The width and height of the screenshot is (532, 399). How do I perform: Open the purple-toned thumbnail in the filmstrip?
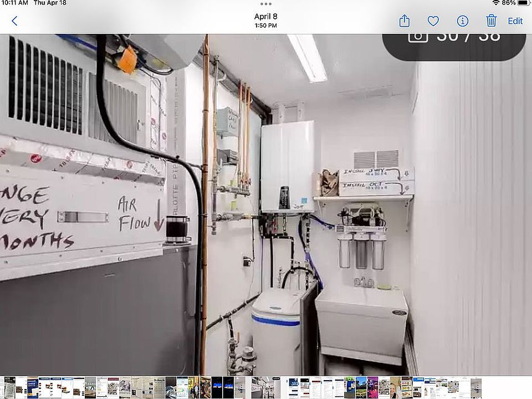pyautogui.click(x=372, y=387)
